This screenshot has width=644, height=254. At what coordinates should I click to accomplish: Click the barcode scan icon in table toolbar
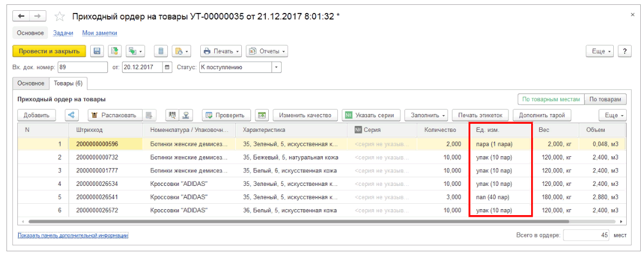(x=173, y=115)
